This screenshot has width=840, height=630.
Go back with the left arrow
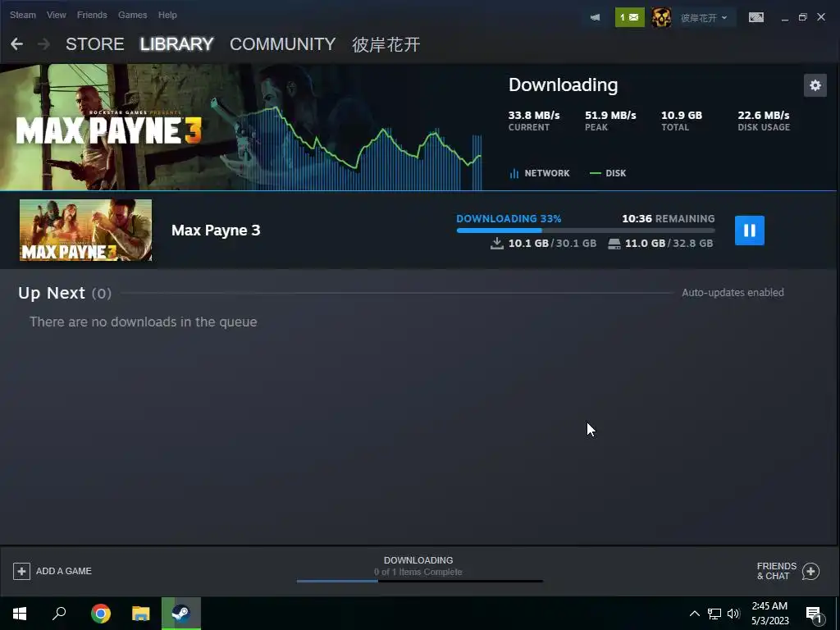pyautogui.click(x=16, y=44)
